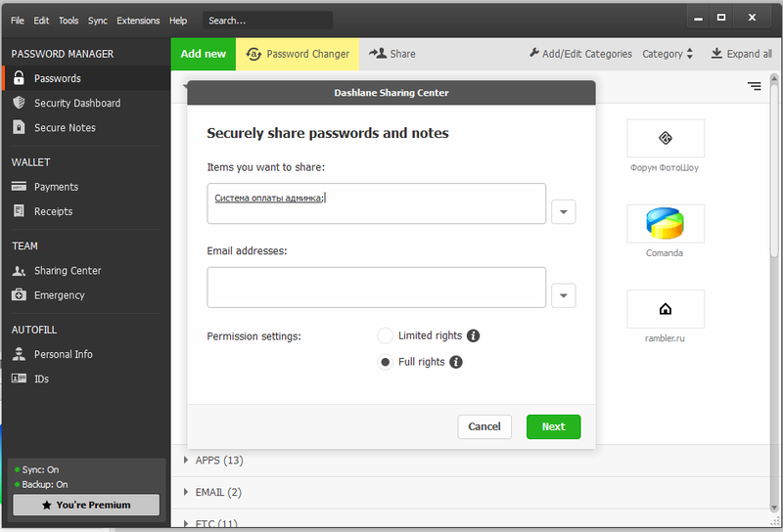The width and height of the screenshot is (783, 532).
Task: Click the Payments card icon
Action: [x=19, y=186]
